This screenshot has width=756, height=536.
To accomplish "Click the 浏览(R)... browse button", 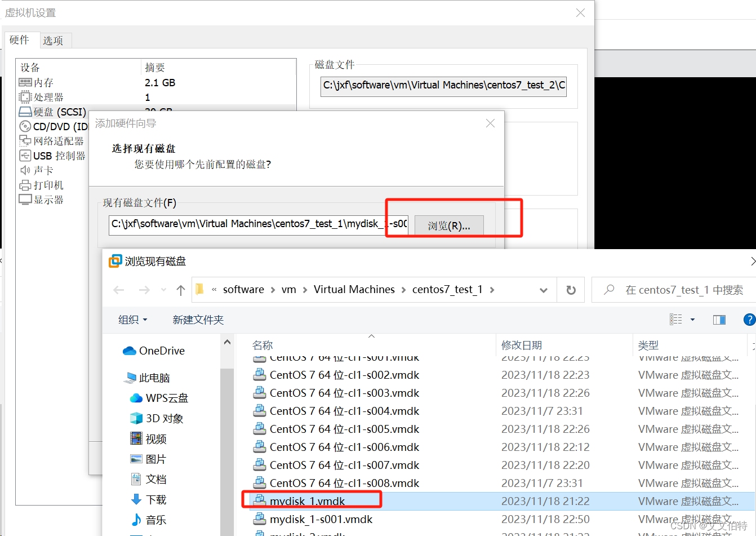I will pos(449,226).
